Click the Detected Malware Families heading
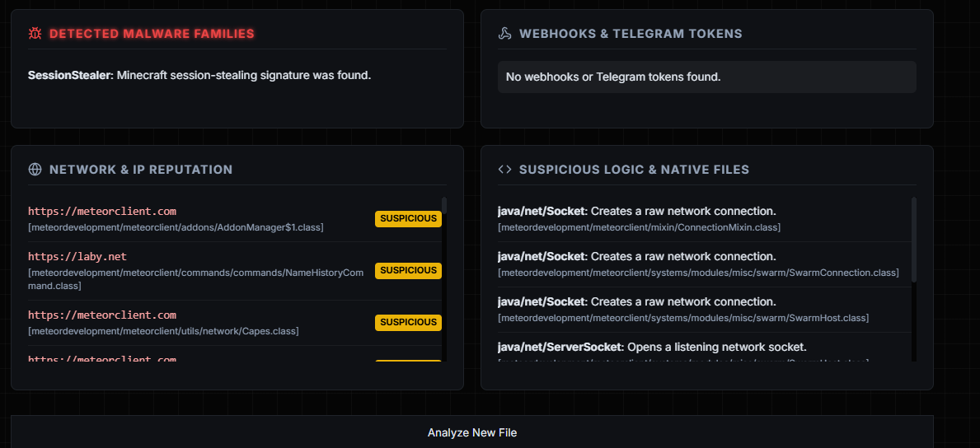This screenshot has height=448, width=980. [x=152, y=34]
